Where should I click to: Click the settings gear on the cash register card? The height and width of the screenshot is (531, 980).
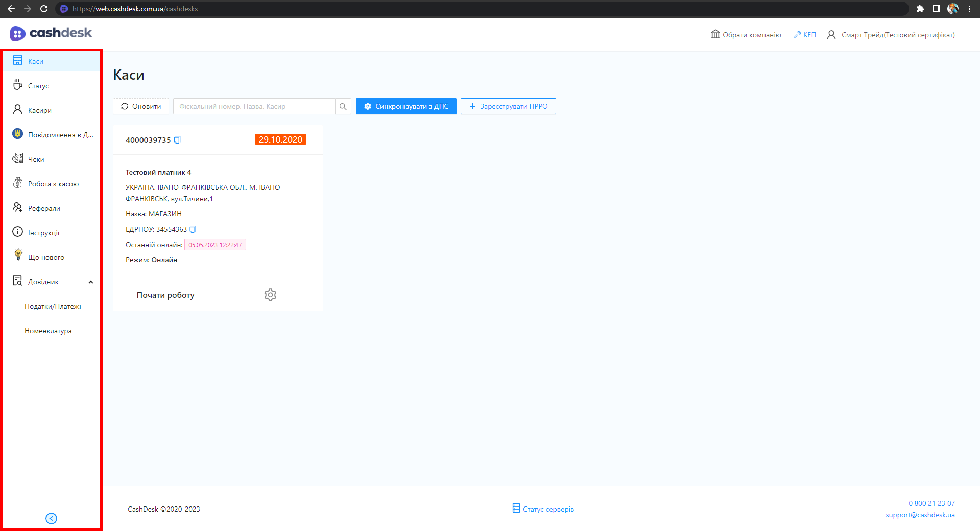(270, 295)
